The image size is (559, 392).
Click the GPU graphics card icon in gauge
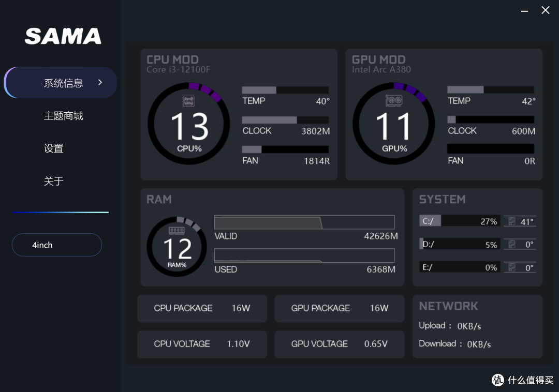pos(394,100)
